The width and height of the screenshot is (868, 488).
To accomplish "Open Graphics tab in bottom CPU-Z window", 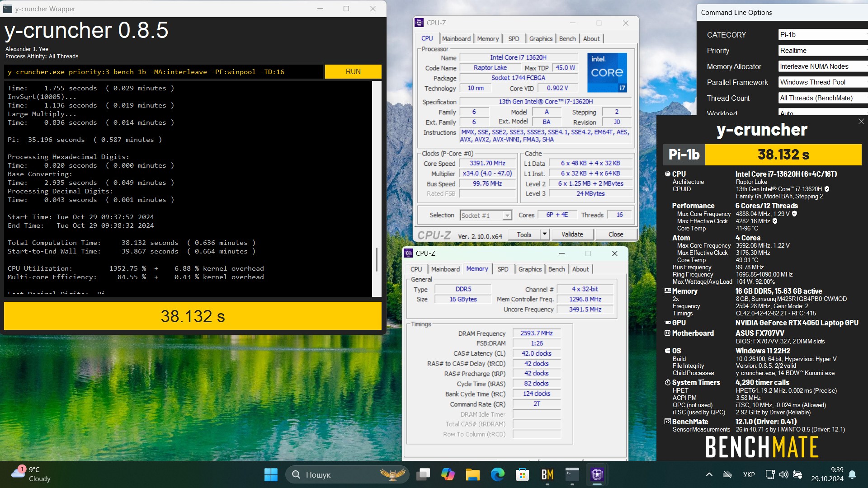I will click(530, 269).
